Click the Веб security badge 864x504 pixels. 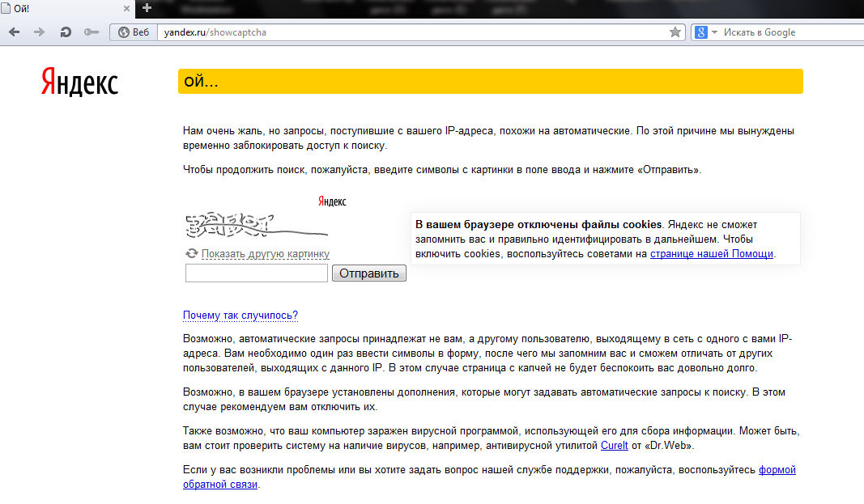[134, 32]
